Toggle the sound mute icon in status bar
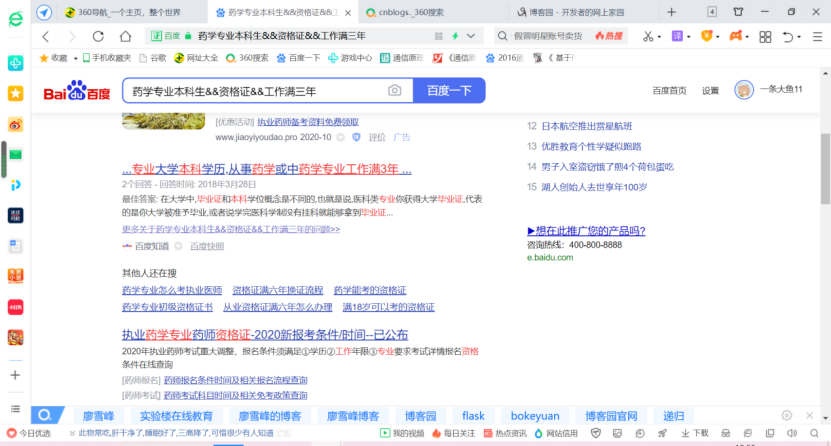831x446 pixels. pos(792,433)
